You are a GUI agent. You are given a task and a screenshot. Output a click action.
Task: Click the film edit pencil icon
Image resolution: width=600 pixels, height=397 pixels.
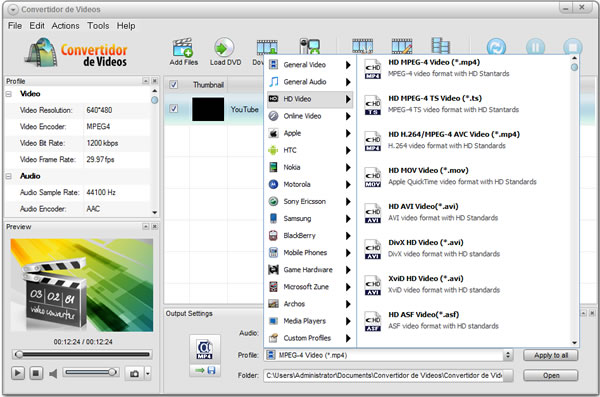[x=402, y=46]
